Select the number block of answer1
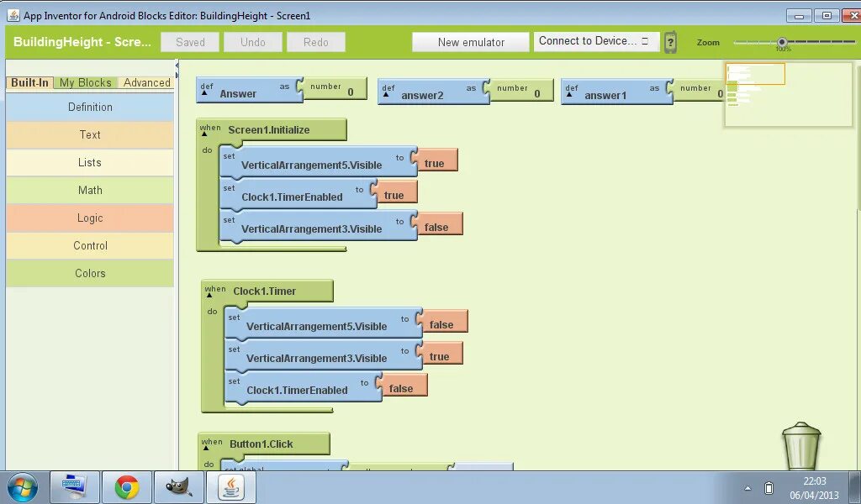 (699, 91)
